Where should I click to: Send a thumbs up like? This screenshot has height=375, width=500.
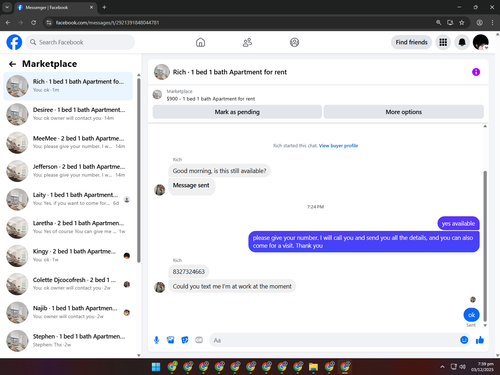[x=480, y=340]
